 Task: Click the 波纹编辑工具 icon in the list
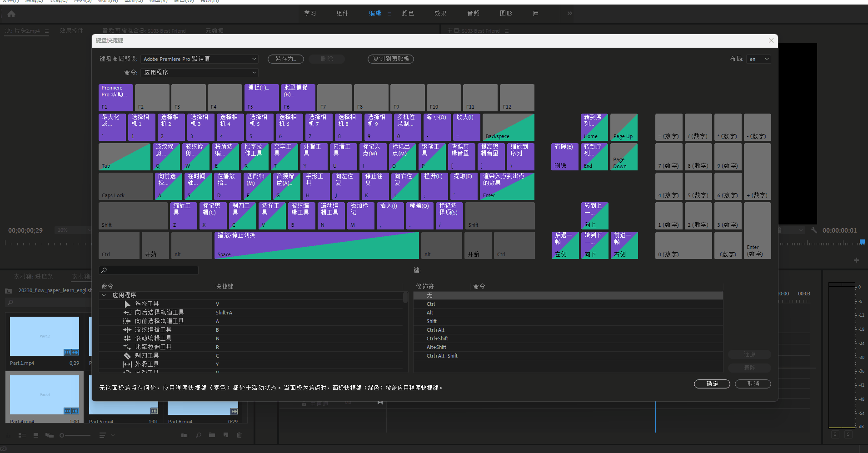[x=127, y=330]
